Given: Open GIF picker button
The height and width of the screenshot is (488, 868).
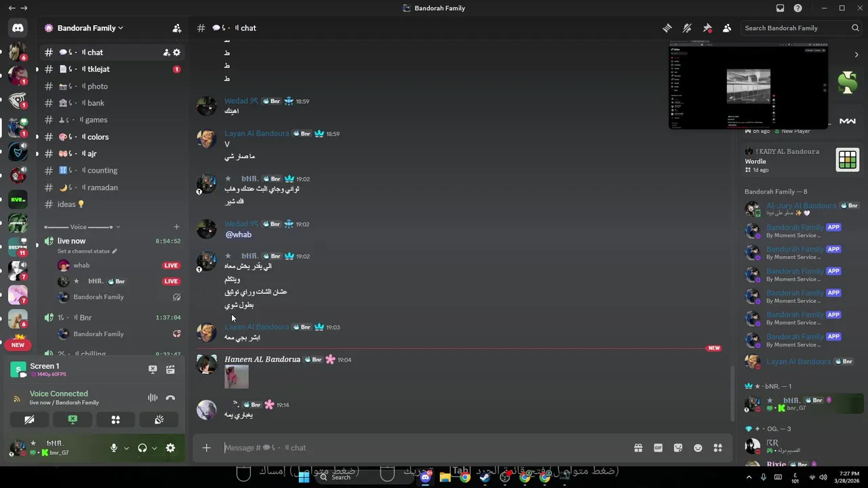Looking at the screenshot, I should (658, 447).
